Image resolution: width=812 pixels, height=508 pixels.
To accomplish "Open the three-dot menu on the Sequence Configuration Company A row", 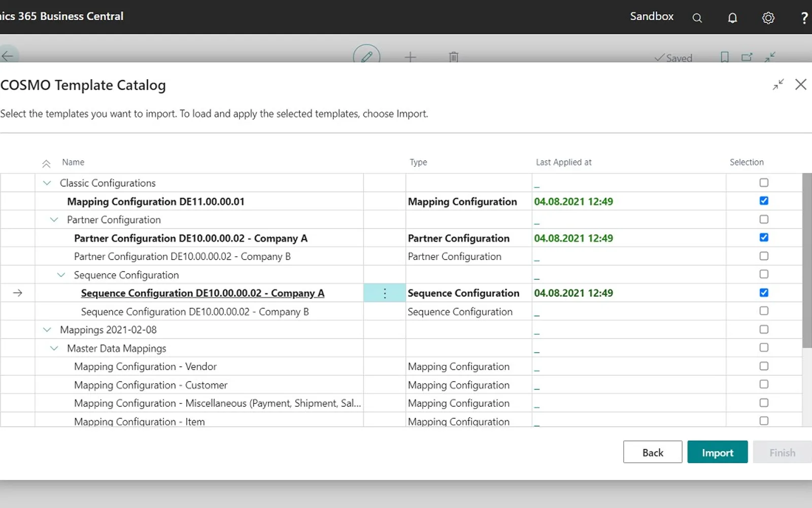I will [385, 293].
